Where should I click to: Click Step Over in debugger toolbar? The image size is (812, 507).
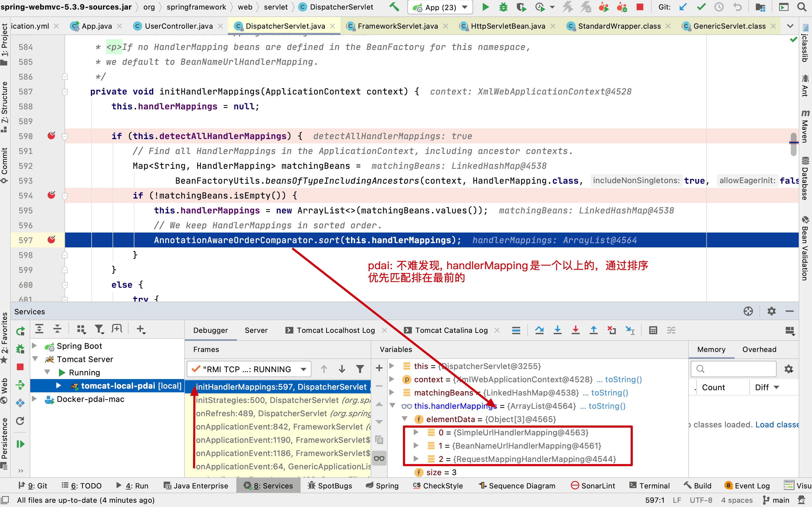point(539,330)
